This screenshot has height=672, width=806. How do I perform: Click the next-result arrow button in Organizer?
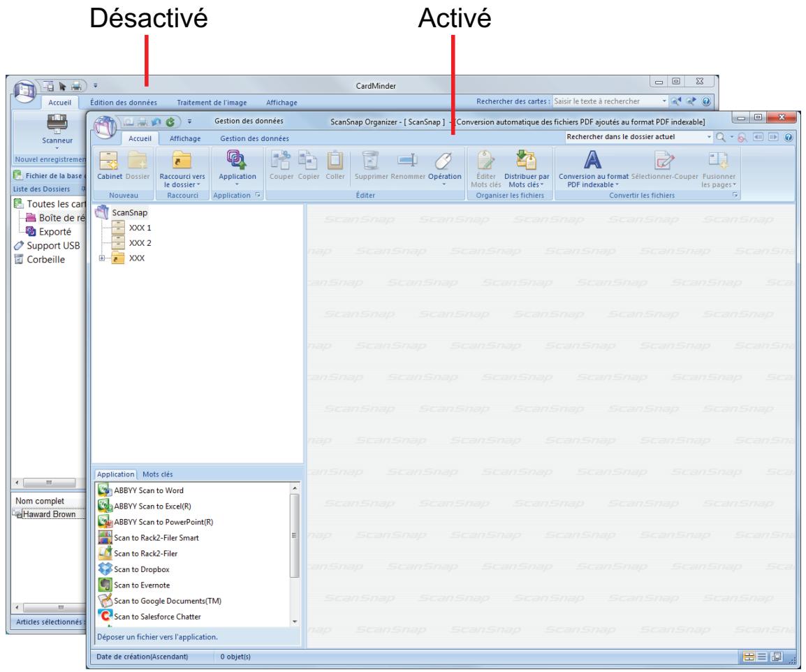tap(774, 138)
